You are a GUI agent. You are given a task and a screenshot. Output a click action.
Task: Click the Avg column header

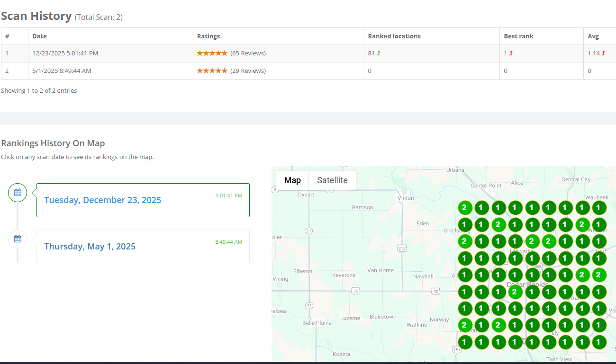(593, 36)
